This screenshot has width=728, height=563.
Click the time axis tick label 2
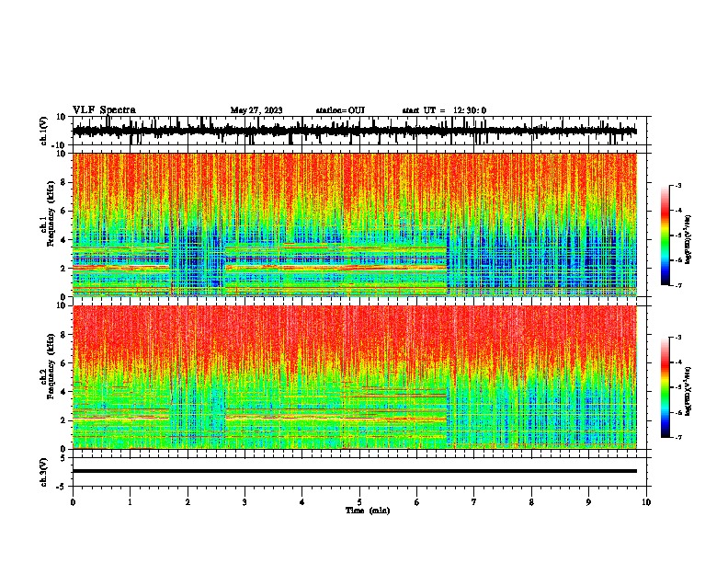tap(188, 502)
